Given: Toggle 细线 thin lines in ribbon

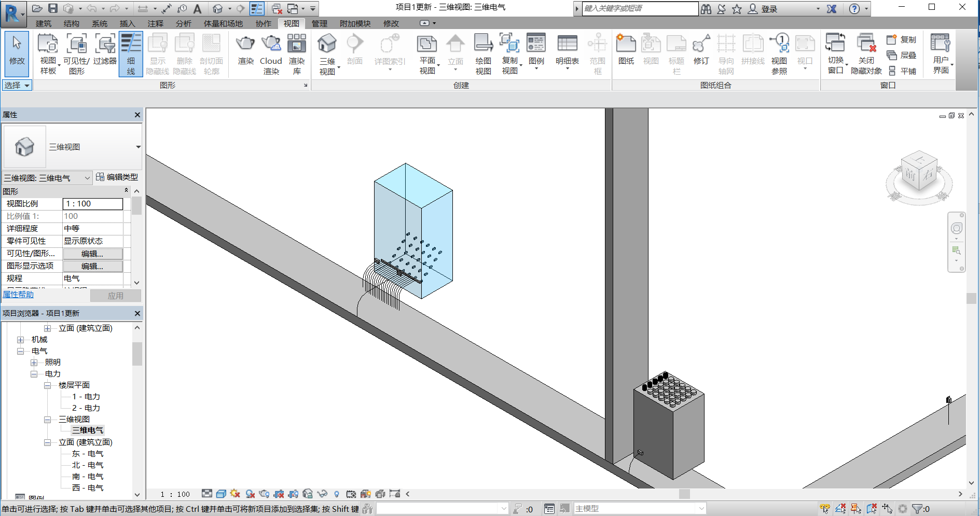Looking at the screenshot, I should coord(131,54).
